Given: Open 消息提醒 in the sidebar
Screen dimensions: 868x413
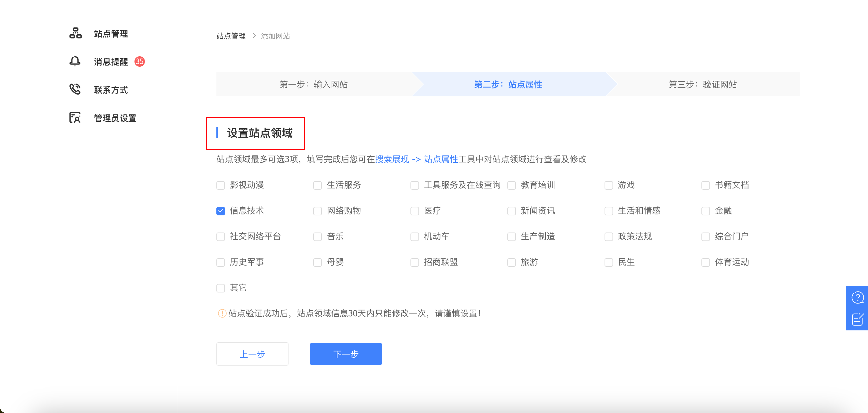Looking at the screenshot, I should coord(111,62).
